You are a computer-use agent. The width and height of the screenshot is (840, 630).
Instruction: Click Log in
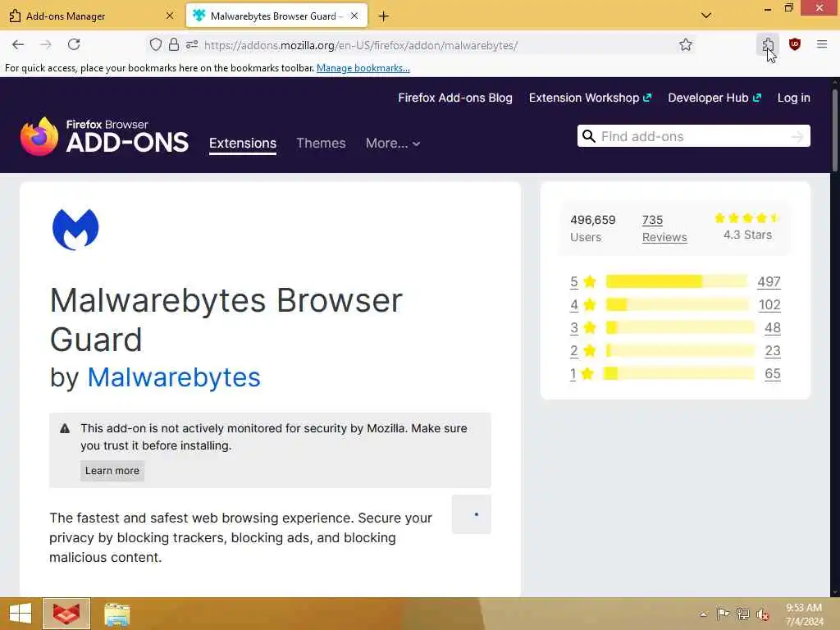tap(793, 98)
